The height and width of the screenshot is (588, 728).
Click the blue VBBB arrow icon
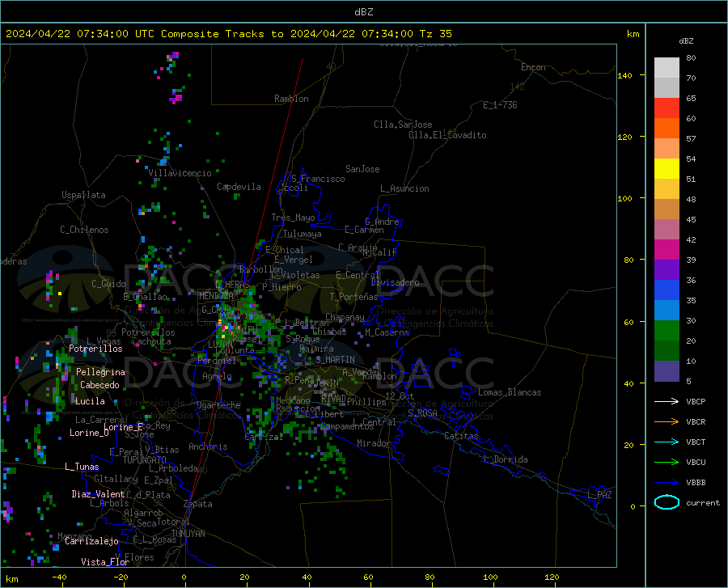pos(667,482)
